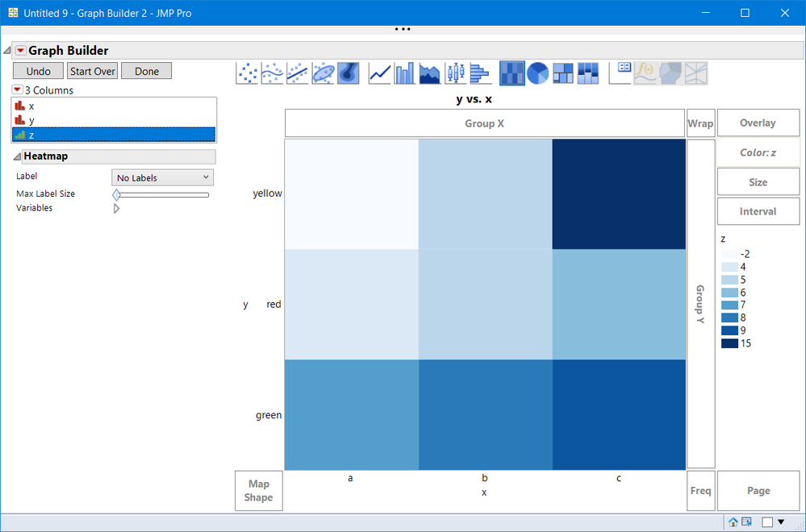Viewport: 806px width, 532px height.
Task: Select the Box Plot element icon
Action: (x=455, y=73)
